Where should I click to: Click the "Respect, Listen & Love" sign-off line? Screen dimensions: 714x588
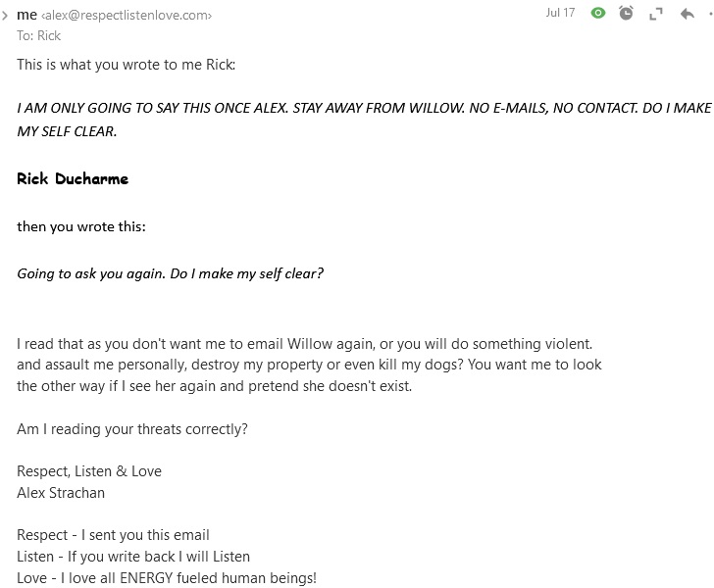click(89, 471)
